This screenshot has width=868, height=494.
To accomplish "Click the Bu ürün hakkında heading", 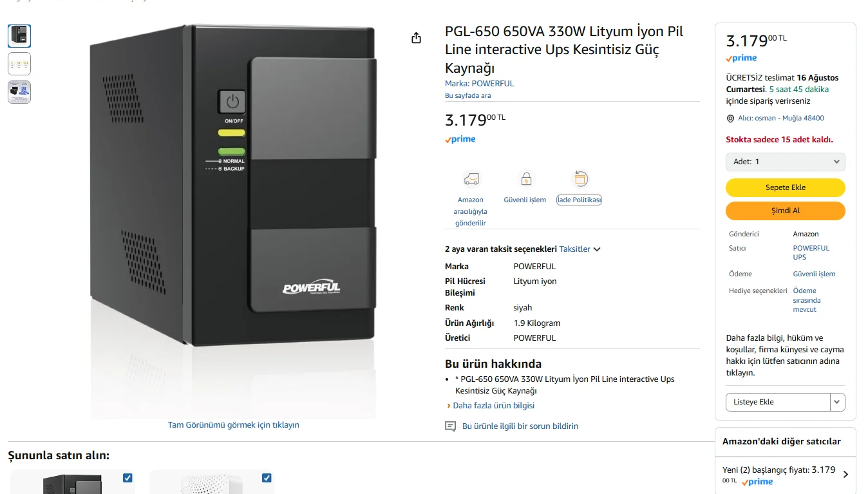I will [493, 364].
